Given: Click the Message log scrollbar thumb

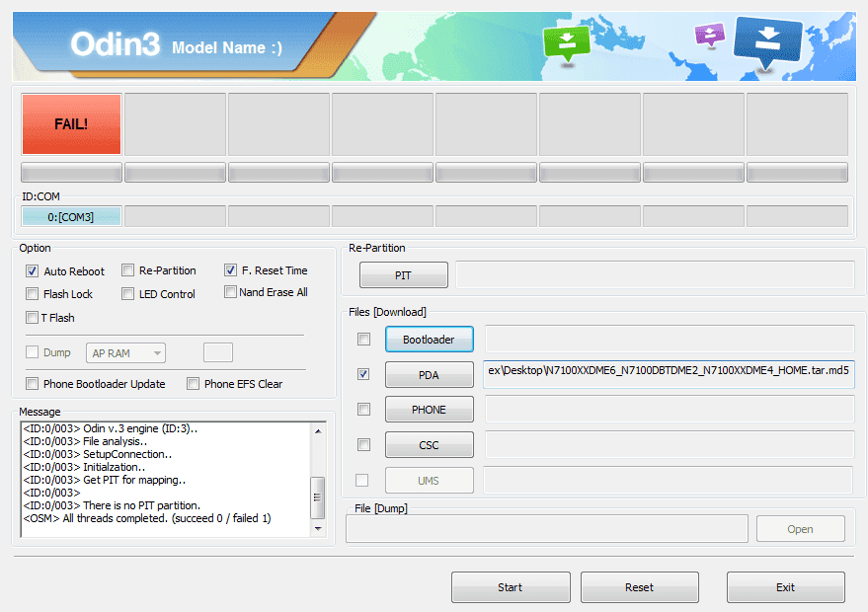Looking at the screenshot, I should (x=318, y=497).
